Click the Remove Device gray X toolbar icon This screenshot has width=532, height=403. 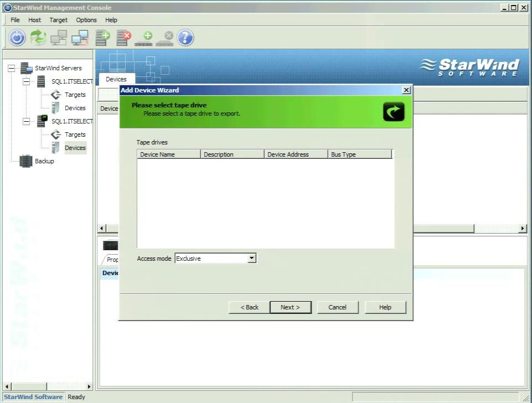[165, 38]
